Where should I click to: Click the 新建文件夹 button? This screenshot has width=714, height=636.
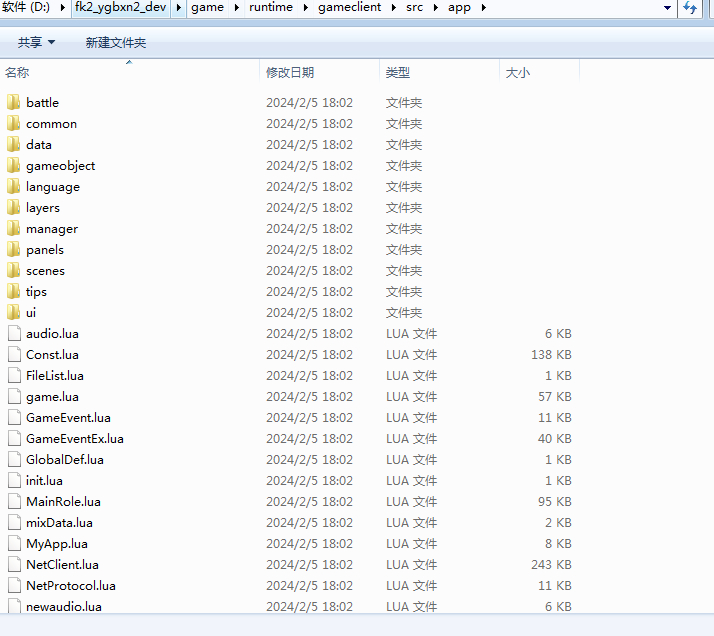pos(116,43)
